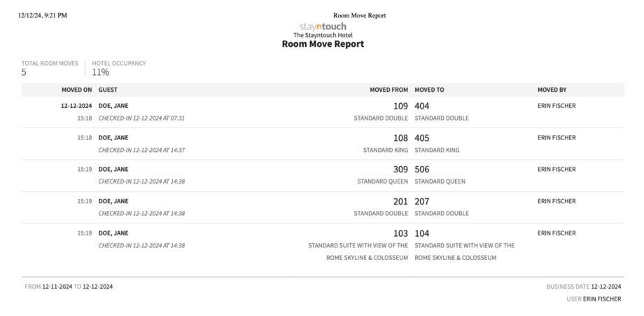644x316 pixels.
Task: Click Erin Fischer in room 201 row
Action: click(x=556, y=201)
